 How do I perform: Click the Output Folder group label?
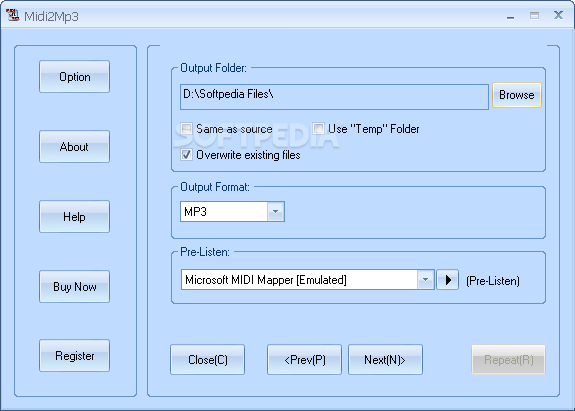tap(213, 68)
